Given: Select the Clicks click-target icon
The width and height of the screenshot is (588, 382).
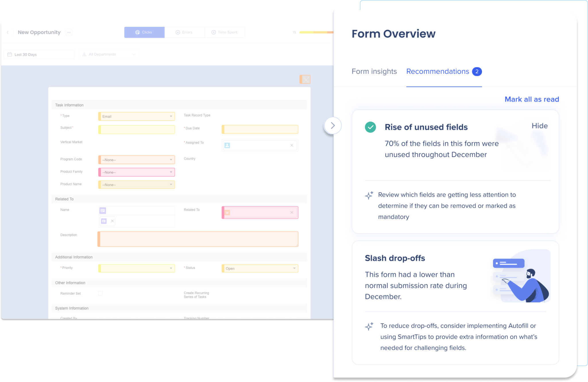Looking at the screenshot, I should tap(138, 32).
